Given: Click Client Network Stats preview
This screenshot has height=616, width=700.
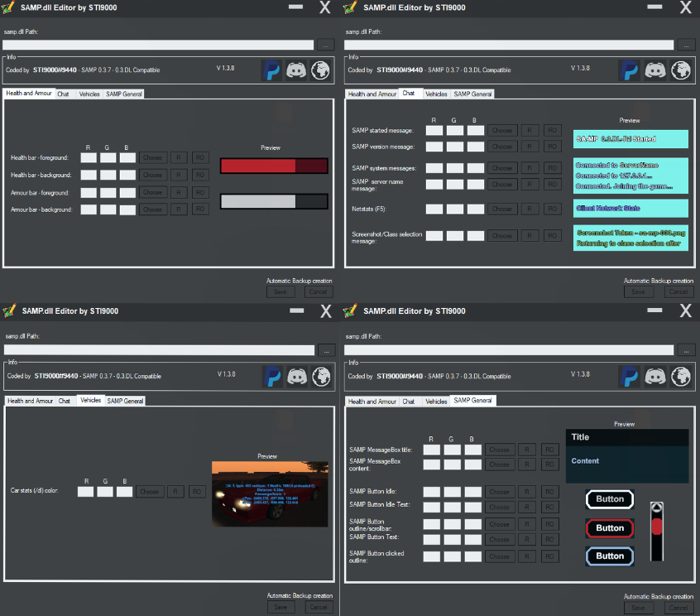Looking at the screenshot, I should pos(630,208).
